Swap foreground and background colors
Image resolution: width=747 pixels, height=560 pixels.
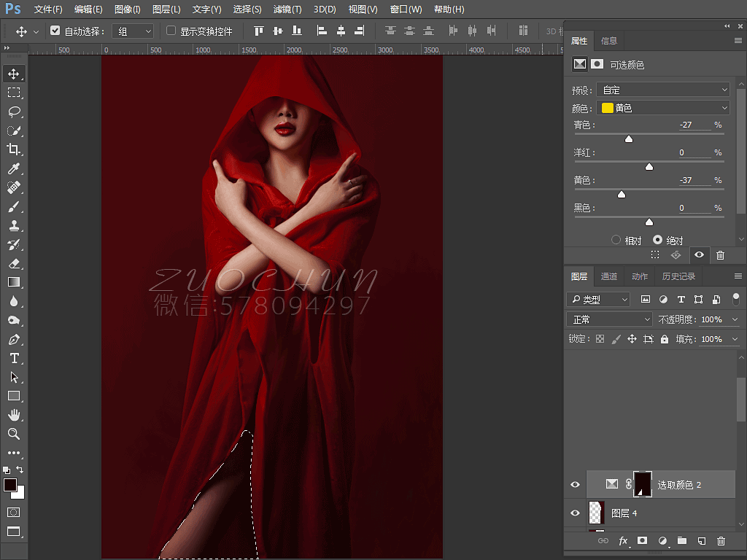[x=20, y=470]
